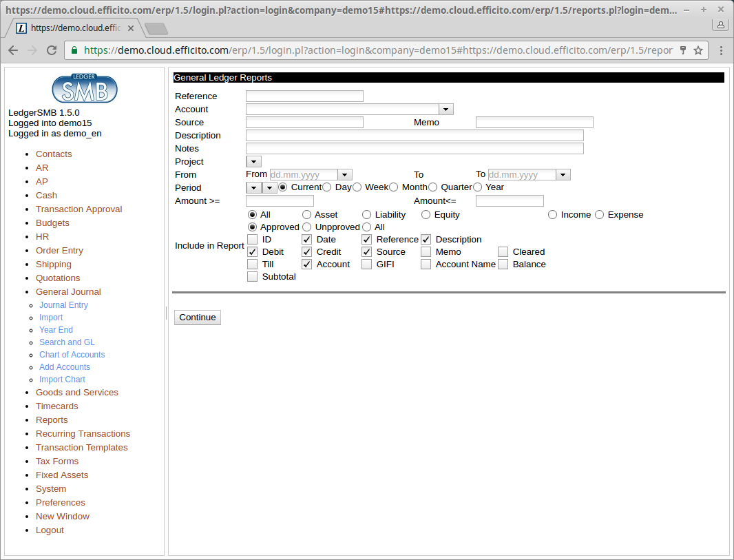734x560 pixels.
Task: Click into the Reference text field
Action: point(304,96)
